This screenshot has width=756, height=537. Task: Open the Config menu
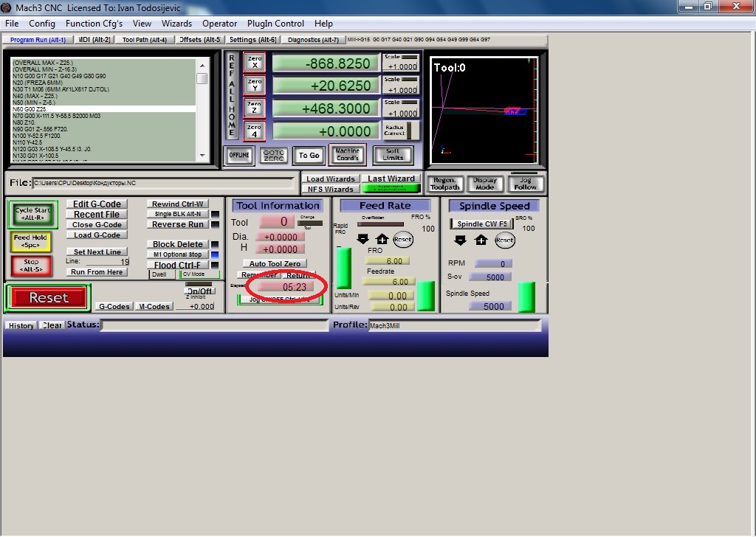coord(42,24)
